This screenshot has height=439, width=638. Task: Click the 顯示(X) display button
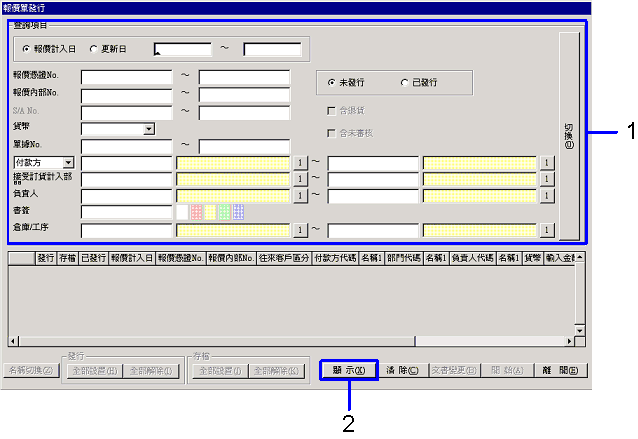click(349, 370)
